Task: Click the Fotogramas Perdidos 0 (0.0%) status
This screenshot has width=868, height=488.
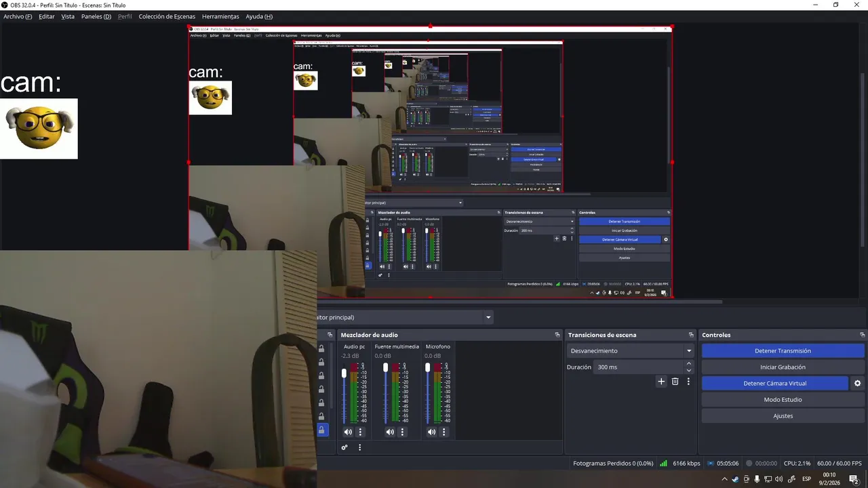Action: point(613,464)
